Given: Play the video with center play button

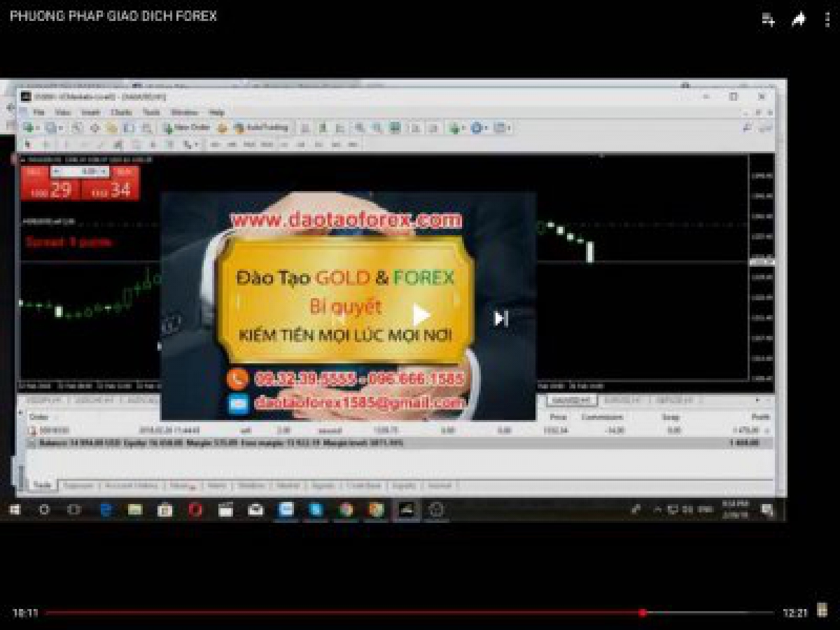Looking at the screenshot, I should (420, 315).
